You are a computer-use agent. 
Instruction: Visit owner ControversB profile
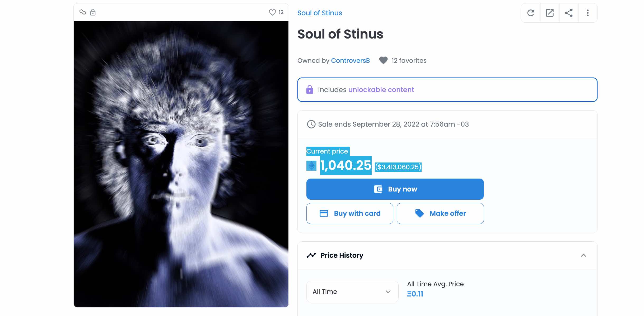350,61
